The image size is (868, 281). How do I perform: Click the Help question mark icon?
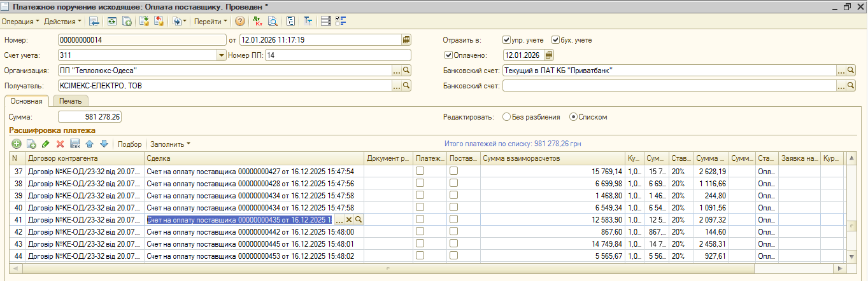[240, 21]
